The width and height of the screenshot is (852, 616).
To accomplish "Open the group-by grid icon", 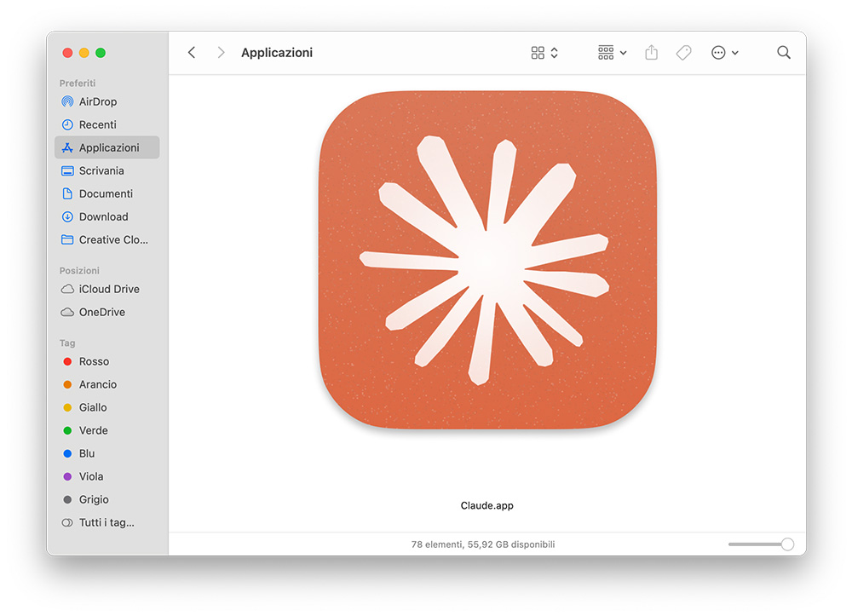I will (606, 53).
